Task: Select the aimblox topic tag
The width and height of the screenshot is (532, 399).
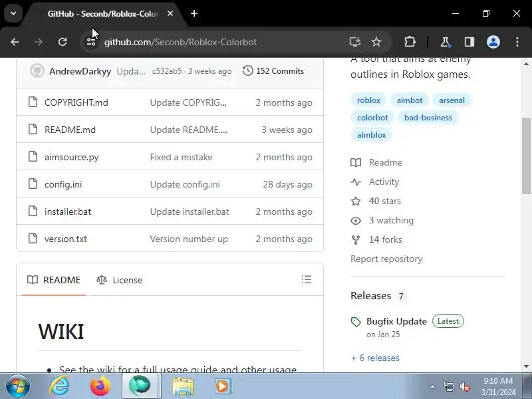Action: click(x=371, y=135)
